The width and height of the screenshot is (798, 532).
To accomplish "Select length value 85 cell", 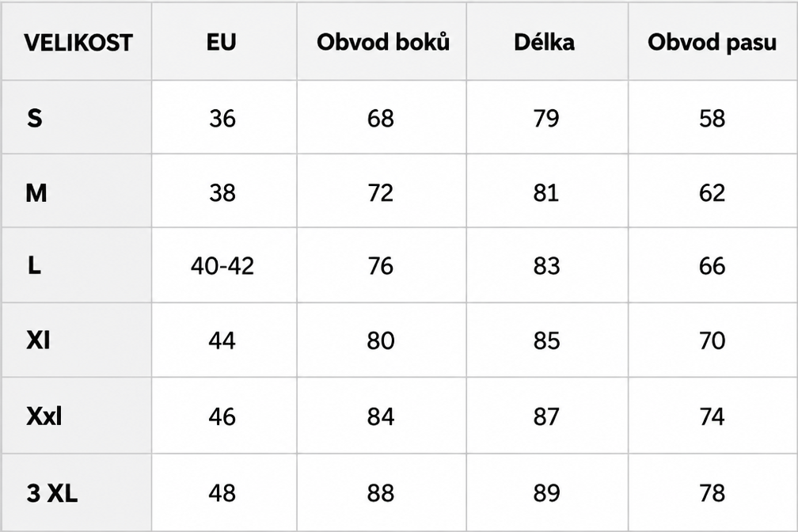I will pos(546,340).
